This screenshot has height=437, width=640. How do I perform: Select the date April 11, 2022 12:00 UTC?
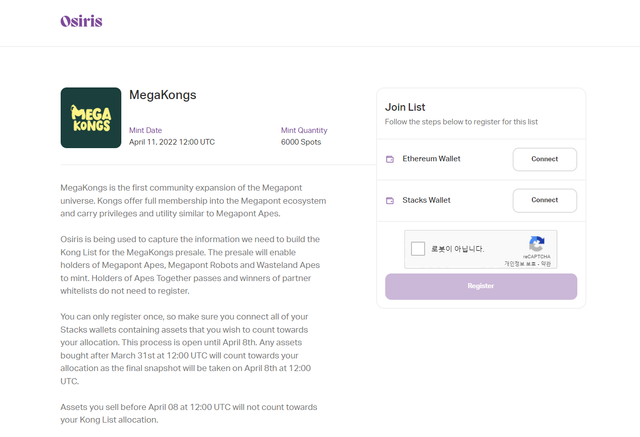[x=172, y=142]
